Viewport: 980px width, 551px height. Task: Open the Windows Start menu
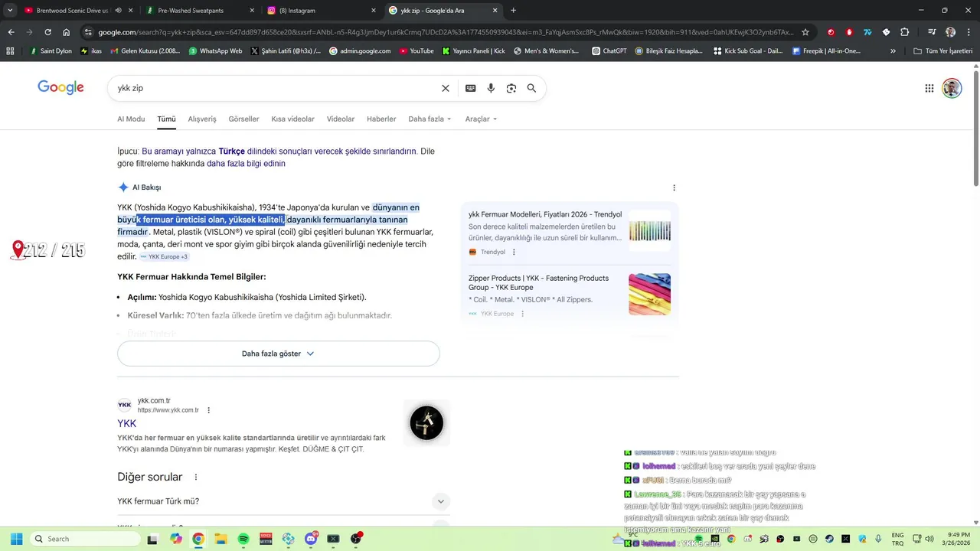coord(16,539)
